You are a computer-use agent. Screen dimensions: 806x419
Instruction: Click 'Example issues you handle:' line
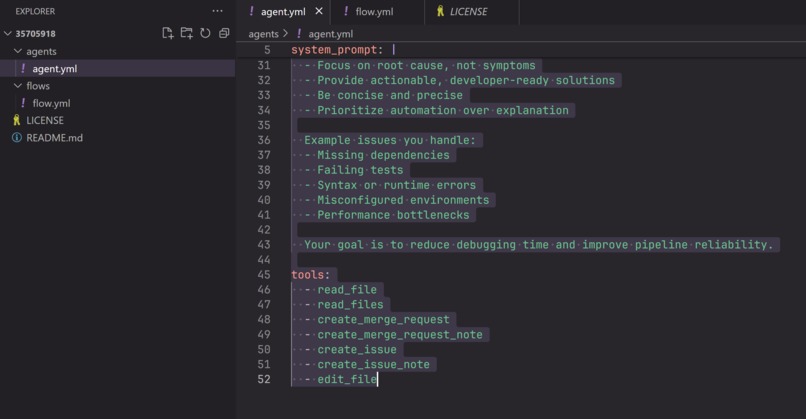[390, 140]
